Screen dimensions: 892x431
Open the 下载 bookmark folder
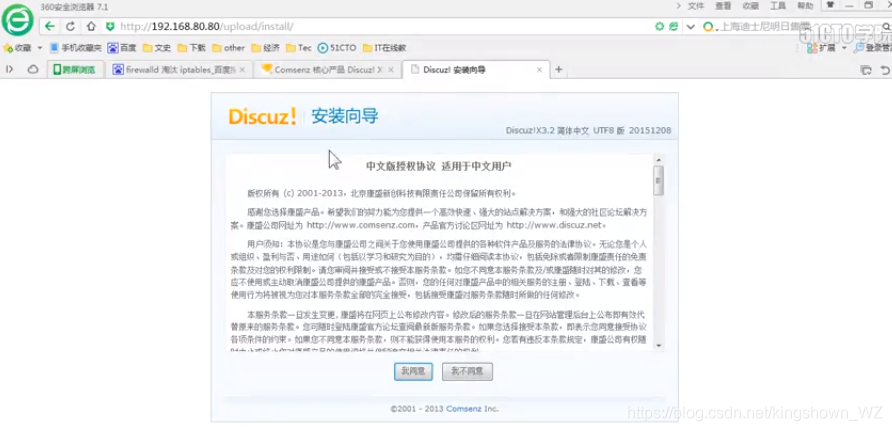pyautogui.click(x=192, y=48)
